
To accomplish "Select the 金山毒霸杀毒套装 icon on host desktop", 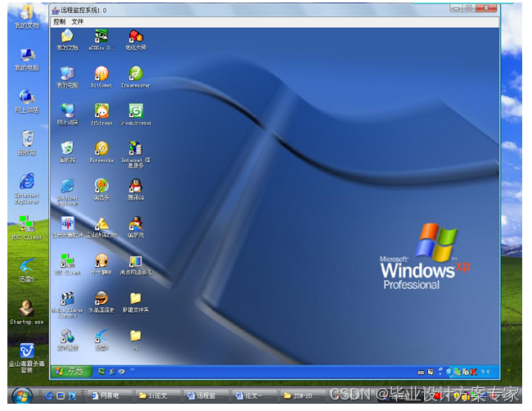I will [x=27, y=358].
